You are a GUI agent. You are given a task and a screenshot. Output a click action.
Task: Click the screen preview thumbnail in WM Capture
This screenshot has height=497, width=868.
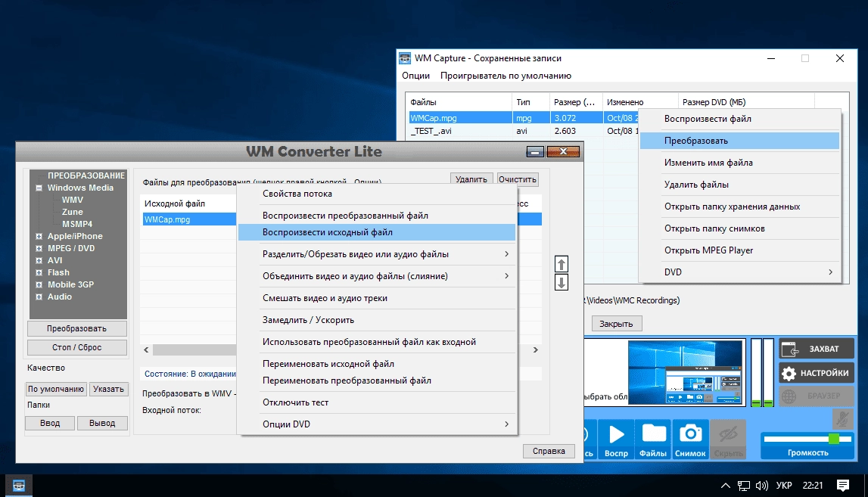(x=686, y=372)
